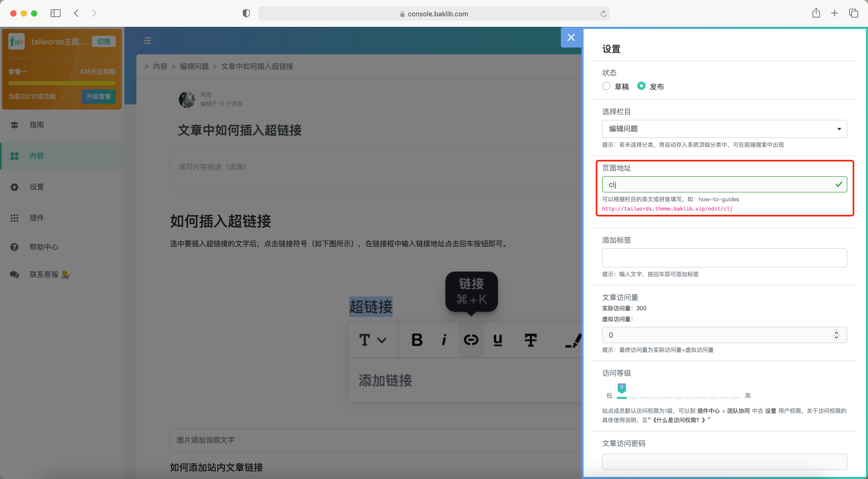
Task: Click the 编辑于 11 个月前 timestamp
Action: [221, 104]
